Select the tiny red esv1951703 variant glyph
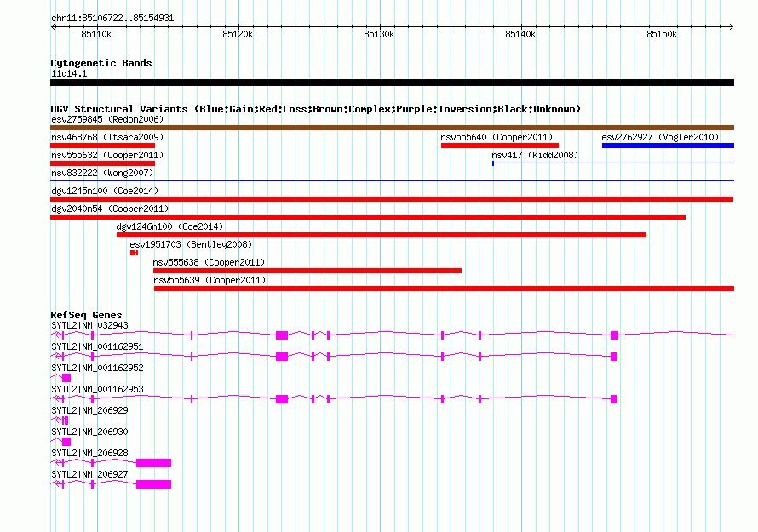The image size is (758, 532). (x=134, y=253)
